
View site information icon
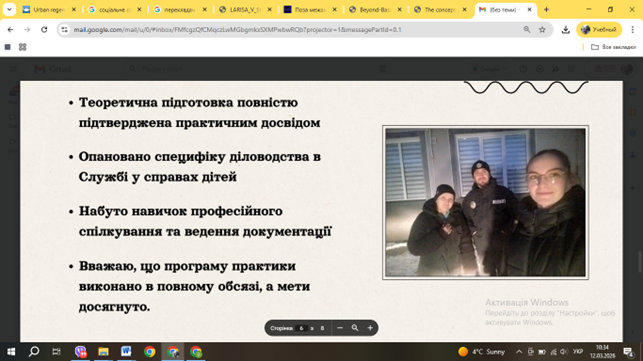(64, 30)
